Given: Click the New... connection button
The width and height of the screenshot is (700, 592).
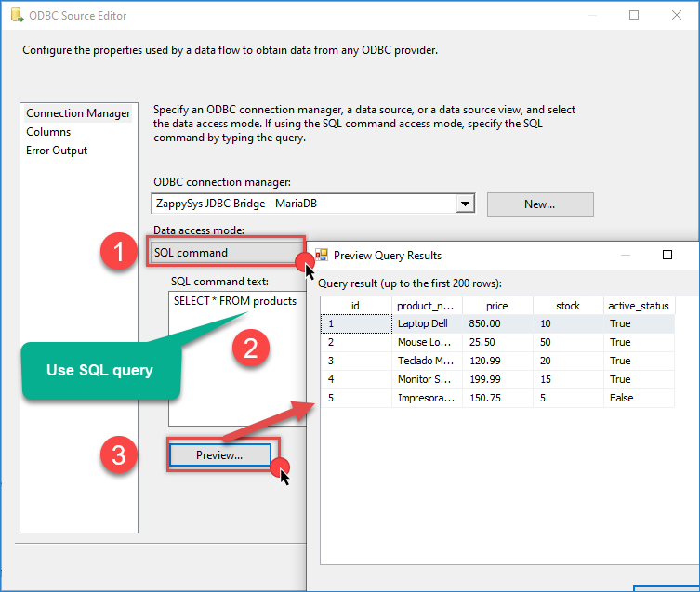Looking at the screenshot, I should click(x=539, y=204).
